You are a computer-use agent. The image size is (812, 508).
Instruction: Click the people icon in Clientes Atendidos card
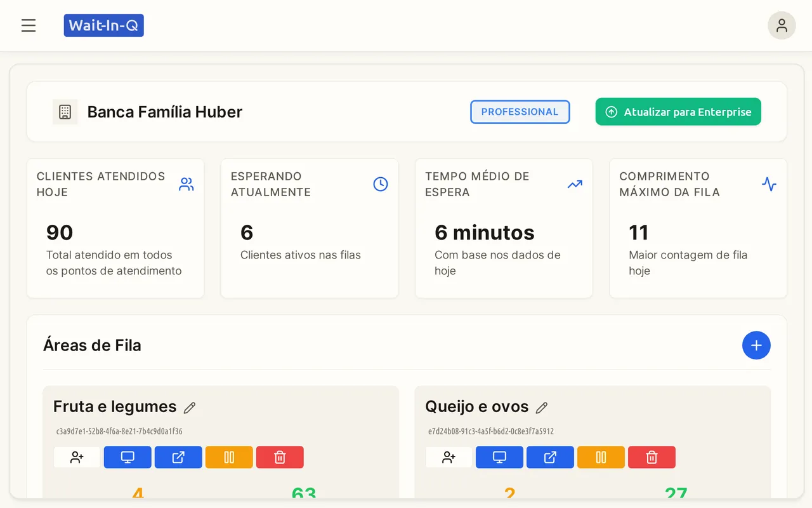coord(187,184)
